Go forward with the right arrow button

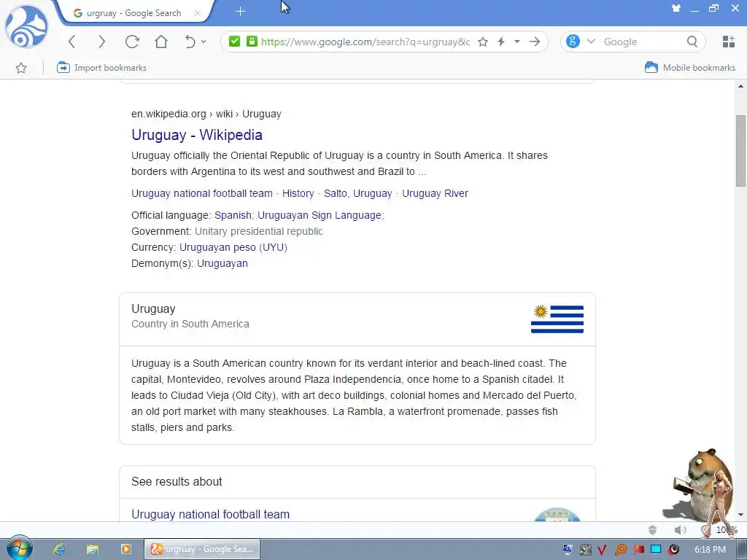[101, 42]
